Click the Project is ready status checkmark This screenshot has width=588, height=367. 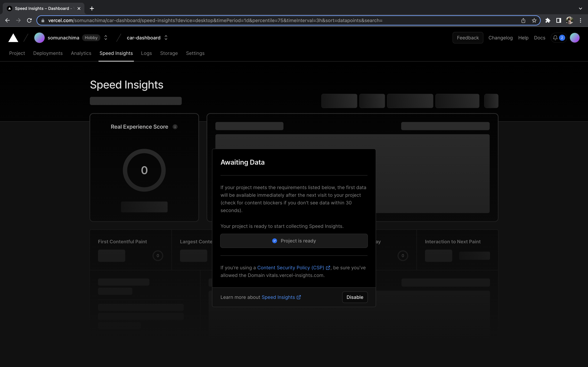click(x=275, y=241)
